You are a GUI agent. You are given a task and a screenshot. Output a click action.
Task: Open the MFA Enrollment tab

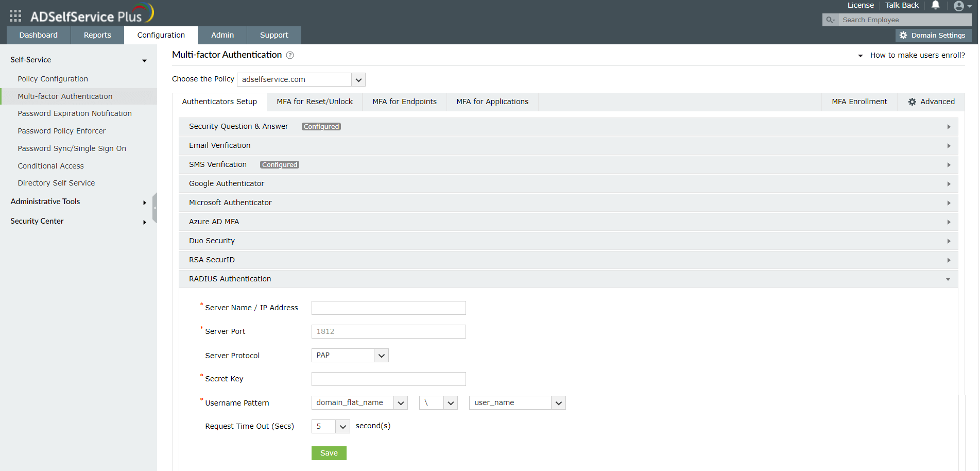(859, 102)
